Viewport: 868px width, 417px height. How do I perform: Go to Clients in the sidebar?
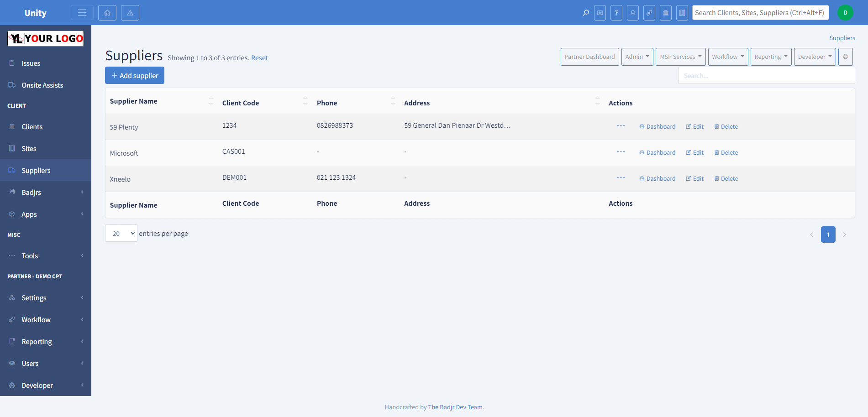pyautogui.click(x=46, y=127)
